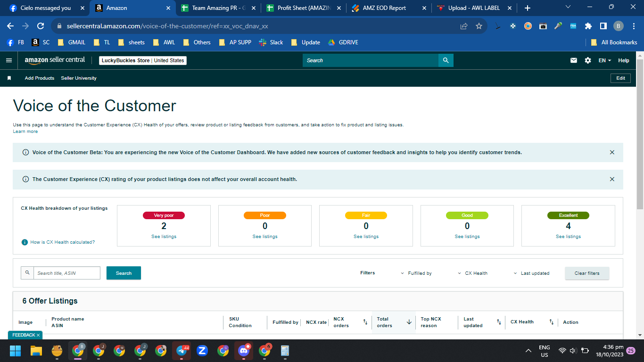Open a new browser tab
Screen dimensions: 644x362
(x=527, y=8)
